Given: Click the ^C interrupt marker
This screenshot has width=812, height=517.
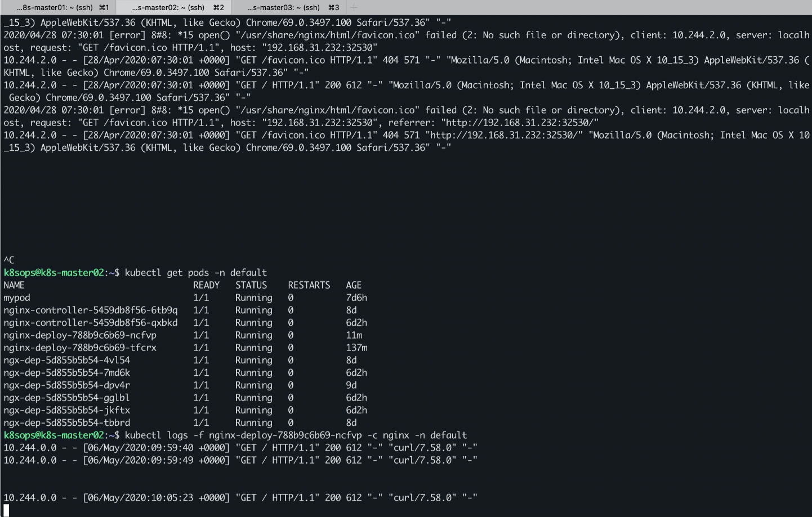Looking at the screenshot, I should point(9,260).
